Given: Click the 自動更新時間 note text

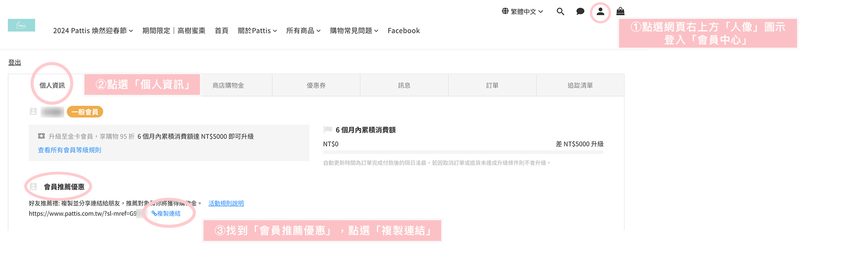Looking at the screenshot, I should click(x=437, y=163).
